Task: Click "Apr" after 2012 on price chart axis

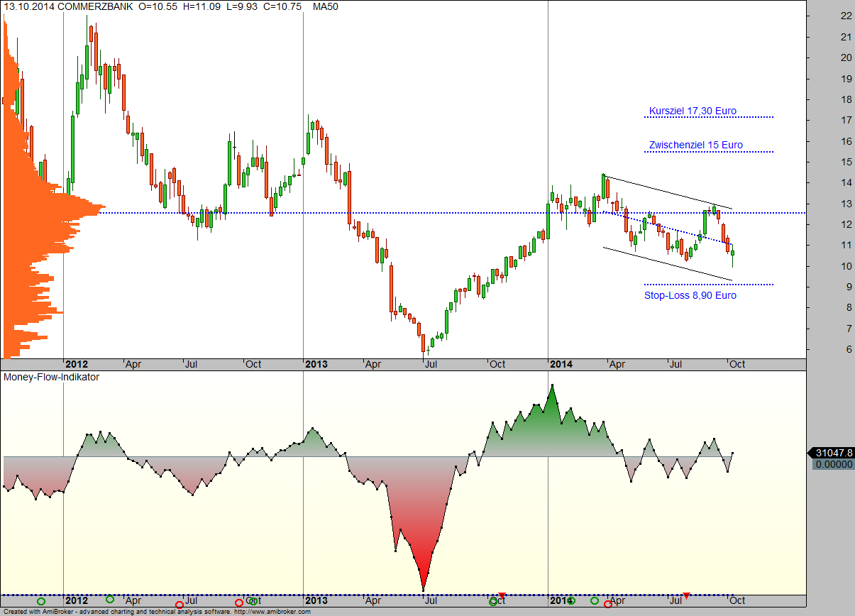Action: [x=133, y=364]
